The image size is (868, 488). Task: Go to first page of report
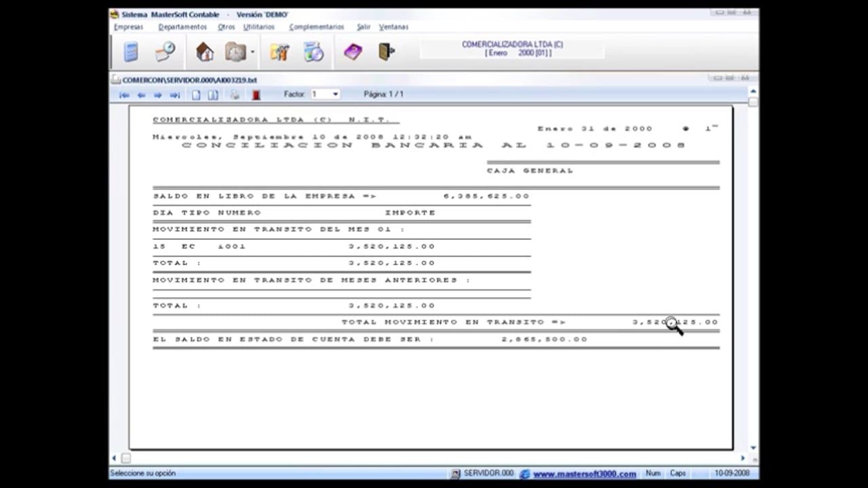click(x=124, y=95)
